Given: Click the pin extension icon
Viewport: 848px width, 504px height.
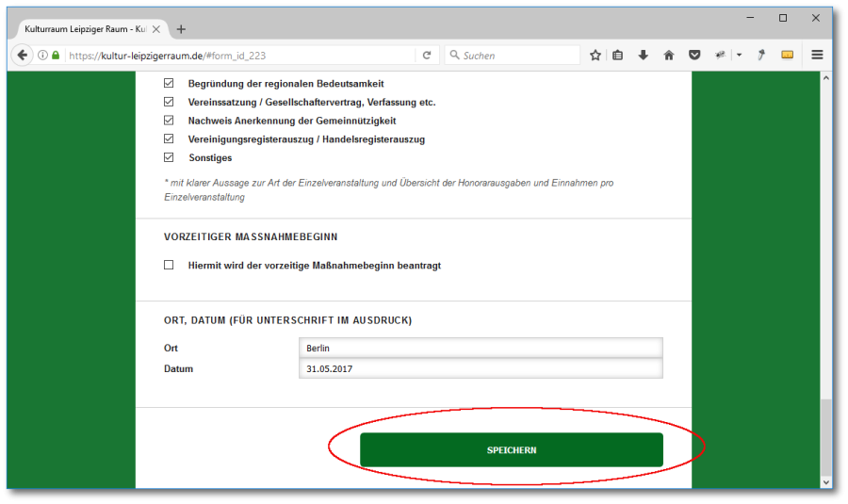Looking at the screenshot, I should coord(761,56).
